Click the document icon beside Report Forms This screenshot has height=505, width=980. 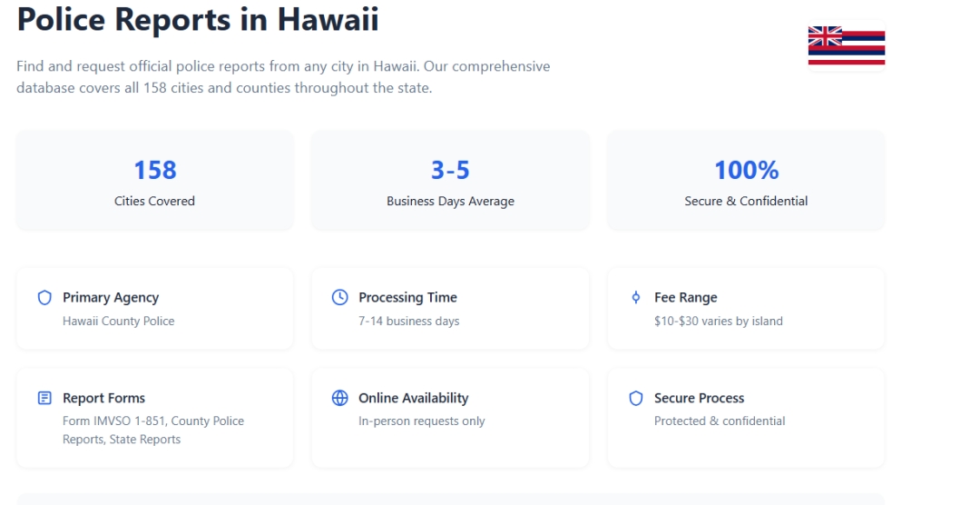click(x=44, y=398)
